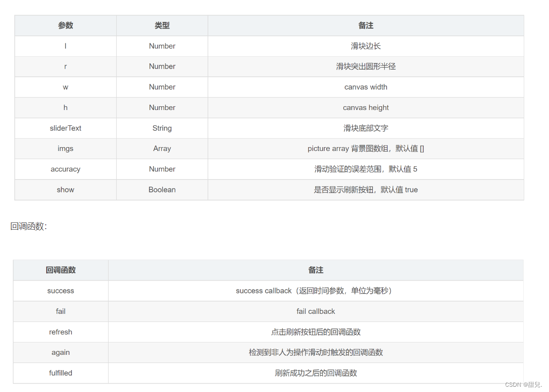Select the "fulfilled" callback cell
This screenshot has height=392, width=549.
[60, 373]
